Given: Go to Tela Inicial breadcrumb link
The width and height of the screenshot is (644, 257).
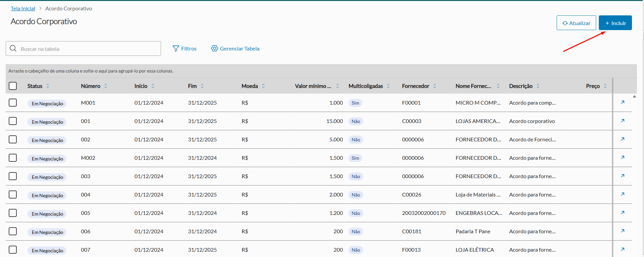Looking at the screenshot, I should coord(23,9).
